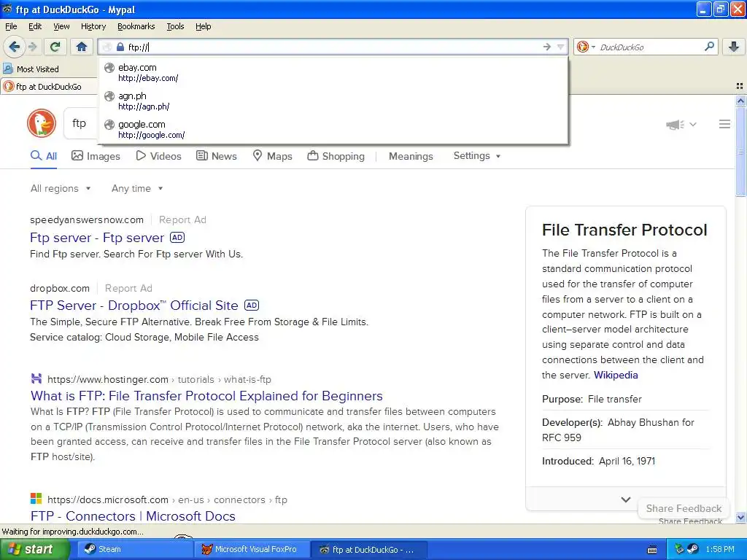Viewport: 747px width, 560px height.
Task: Expand the Settings dropdown
Action: pyautogui.click(x=477, y=156)
